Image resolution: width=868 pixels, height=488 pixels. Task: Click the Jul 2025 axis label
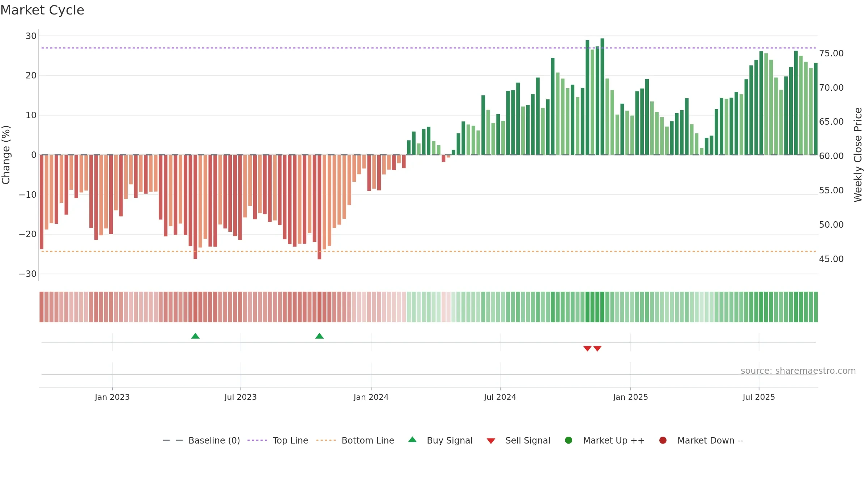(759, 397)
